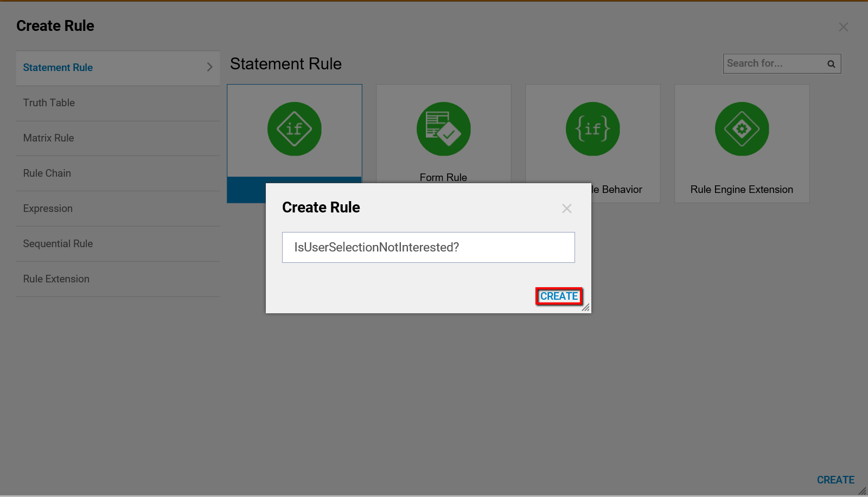This screenshot has width=868, height=497.
Task: Select the Sequential Rule category
Action: pyautogui.click(x=118, y=244)
